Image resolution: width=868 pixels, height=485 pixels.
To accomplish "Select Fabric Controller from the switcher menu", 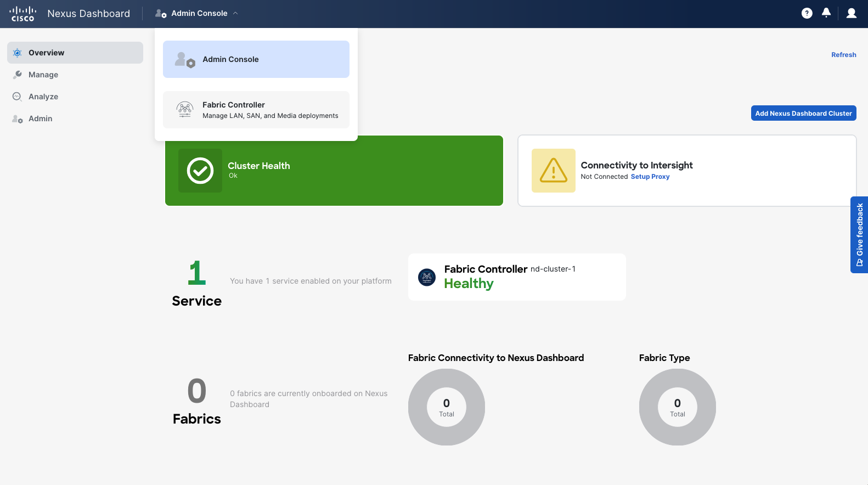I will 256,110.
